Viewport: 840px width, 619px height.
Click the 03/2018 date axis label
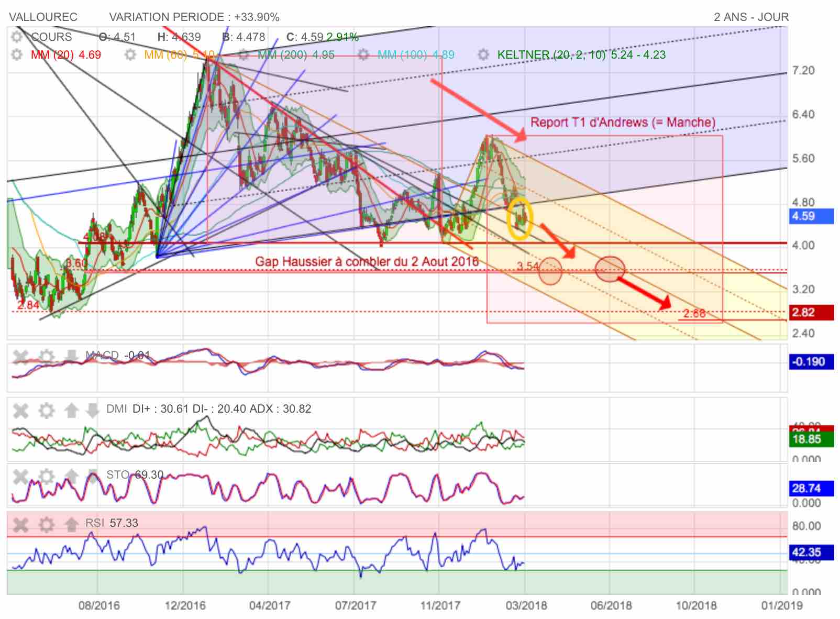[x=526, y=605]
